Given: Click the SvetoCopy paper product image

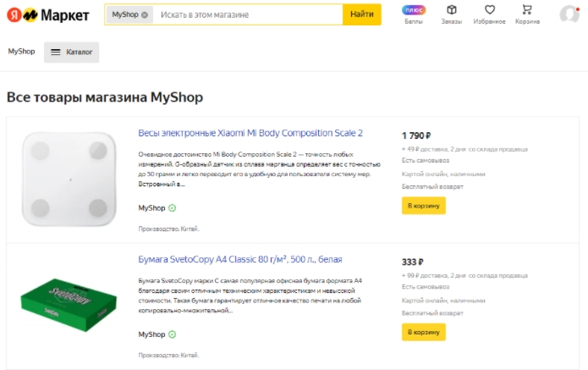Looking at the screenshot, I should click(x=69, y=305).
